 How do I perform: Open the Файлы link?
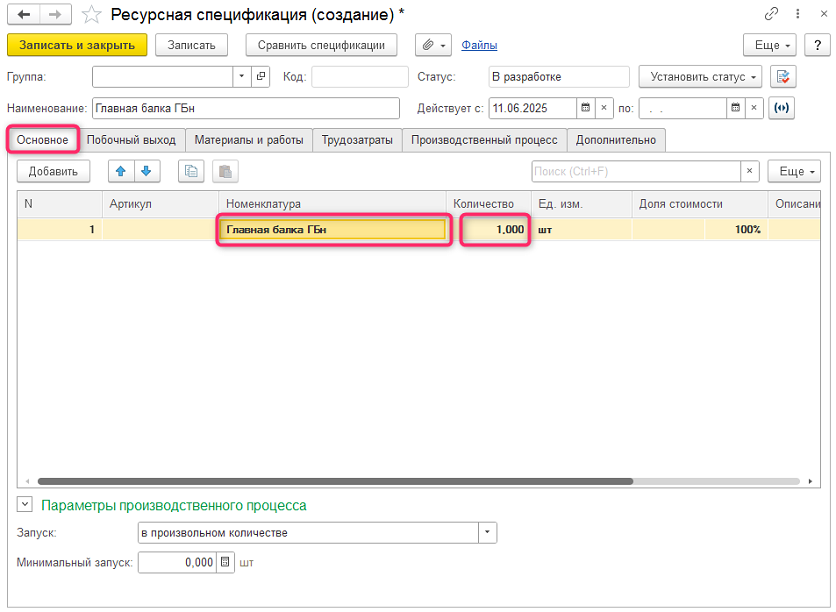point(479,45)
